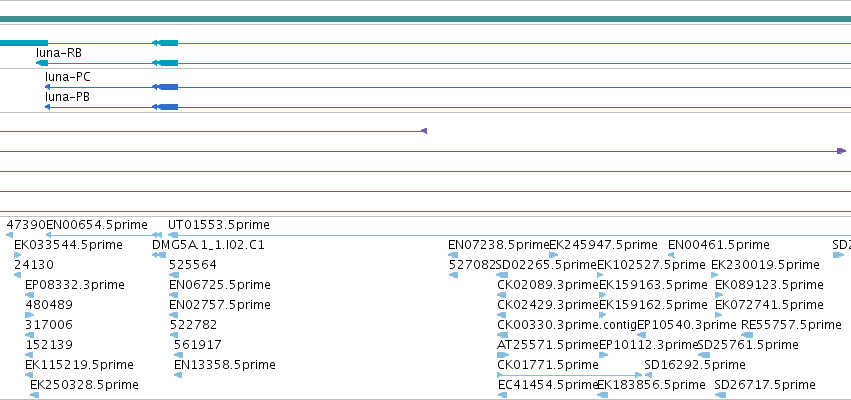This screenshot has height=400, width=851.
Task: Select the luna-PC transcript label
Action: click(68, 77)
